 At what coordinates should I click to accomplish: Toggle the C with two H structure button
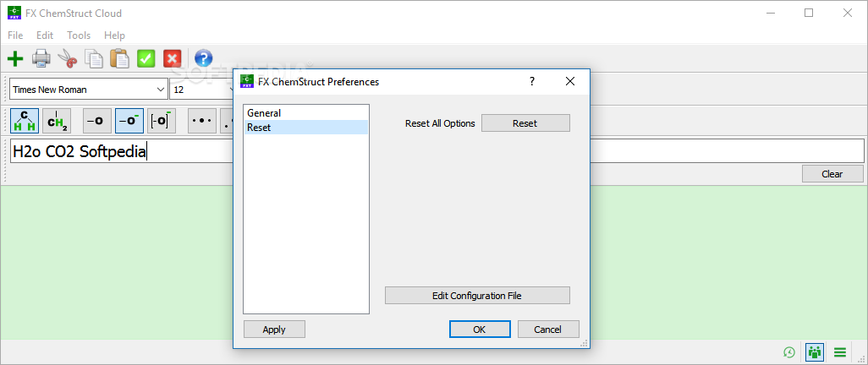(25, 121)
